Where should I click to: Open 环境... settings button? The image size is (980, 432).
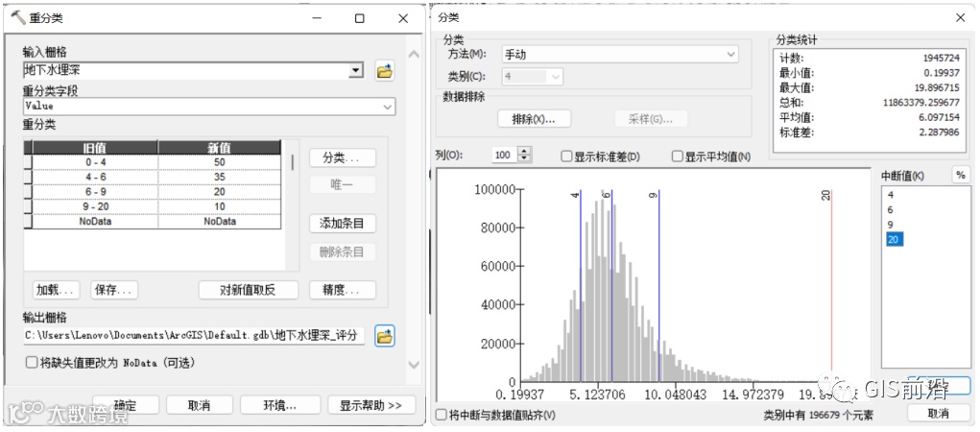(x=280, y=404)
